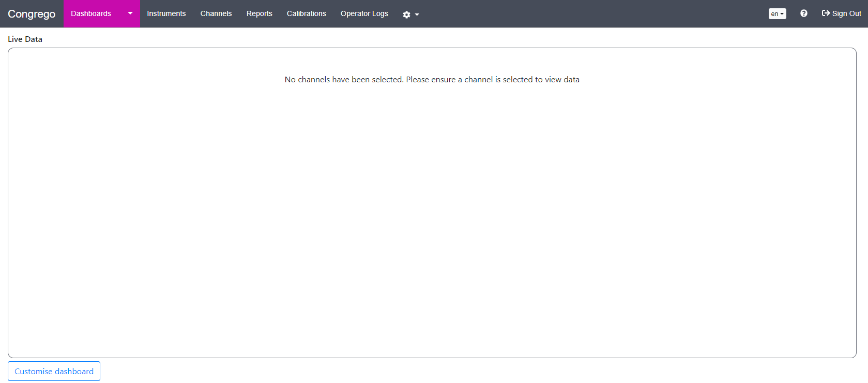Sign Out of Congrego

point(842,13)
